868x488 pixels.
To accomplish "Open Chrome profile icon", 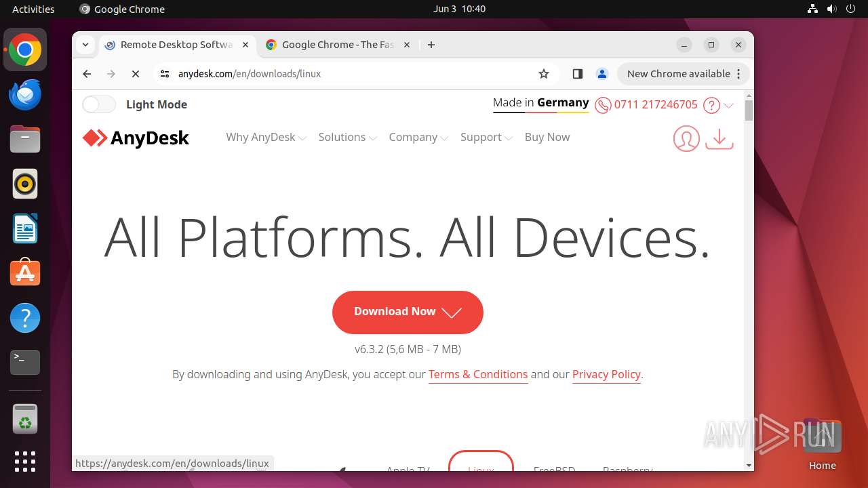I will coord(601,74).
